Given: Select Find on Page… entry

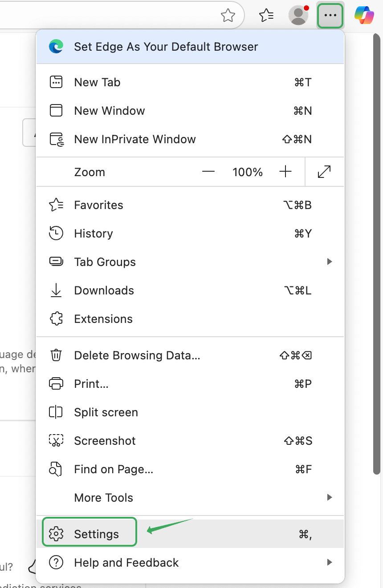Looking at the screenshot, I should point(190,469).
